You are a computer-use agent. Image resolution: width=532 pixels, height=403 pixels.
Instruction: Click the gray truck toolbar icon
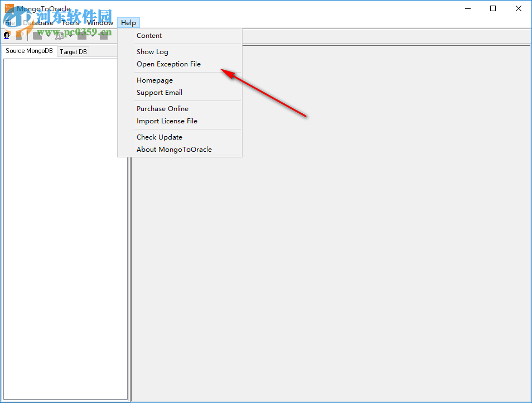60,35
